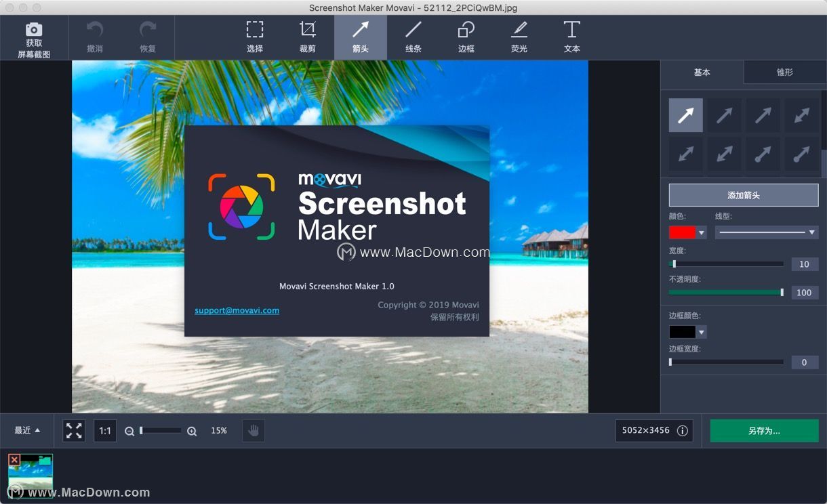Zoom out with the minus magnifier
827x504 pixels.
(129, 431)
